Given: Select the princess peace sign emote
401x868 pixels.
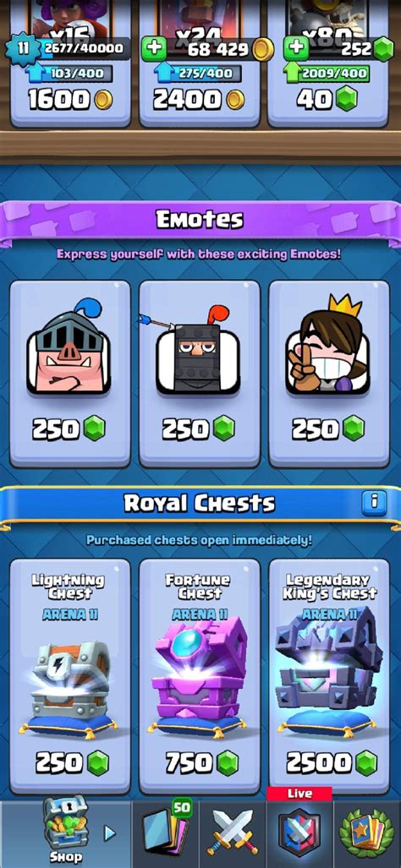Looking at the screenshot, I should click(329, 374).
